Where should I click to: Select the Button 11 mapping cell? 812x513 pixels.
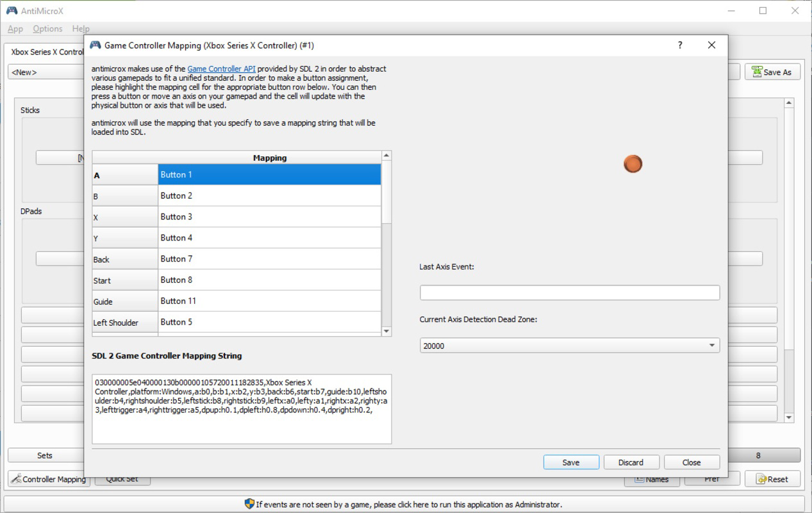pyautogui.click(x=269, y=301)
